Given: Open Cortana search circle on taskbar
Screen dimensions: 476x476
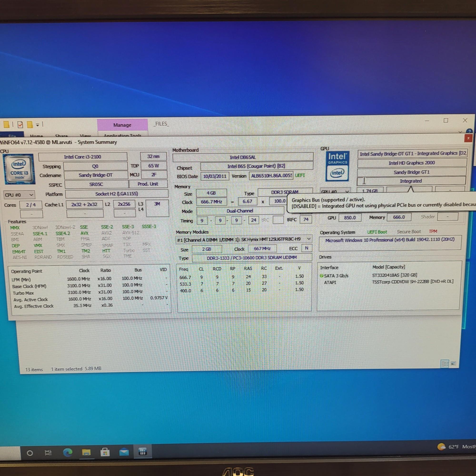Looking at the screenshot, I should (30, 453).
